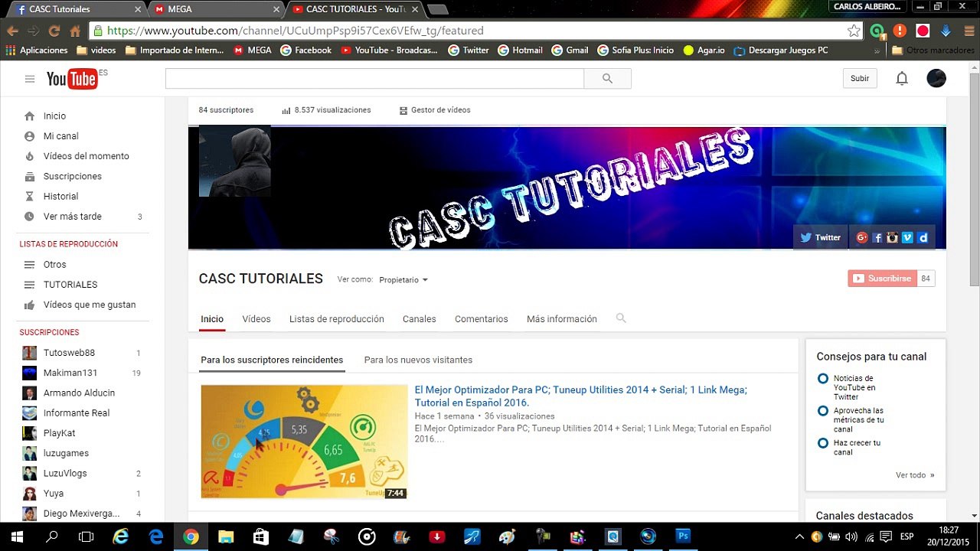Go back to the previous page
Image resolution: width=980 pixels, height=551 pixels.
pyautogui.click(x=12, y=31)
